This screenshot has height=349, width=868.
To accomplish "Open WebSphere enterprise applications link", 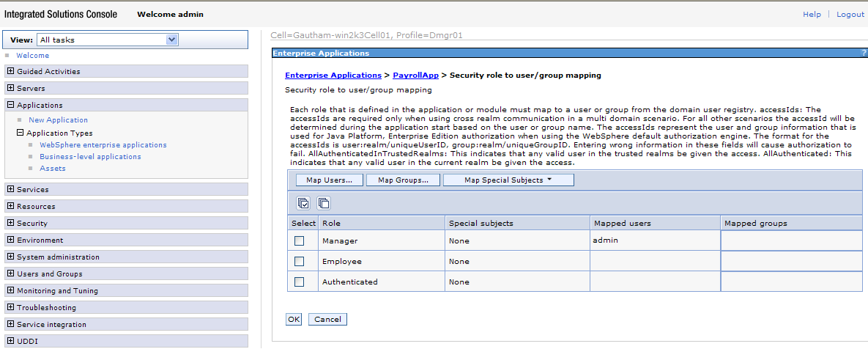I will [103, 144].
